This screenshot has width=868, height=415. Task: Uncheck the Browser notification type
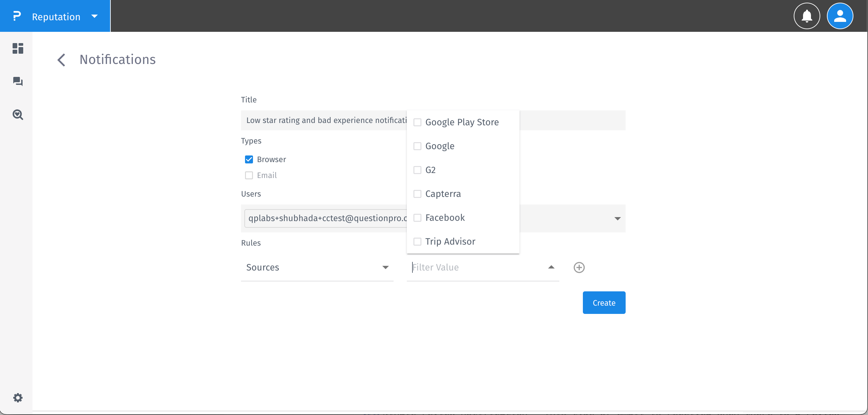point(249,159)
